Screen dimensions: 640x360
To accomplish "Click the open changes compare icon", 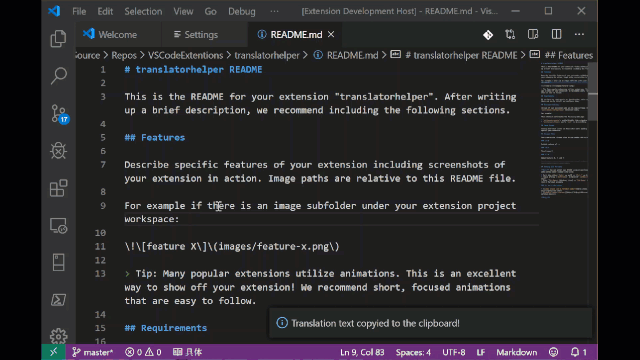I will tap(510, 34).
